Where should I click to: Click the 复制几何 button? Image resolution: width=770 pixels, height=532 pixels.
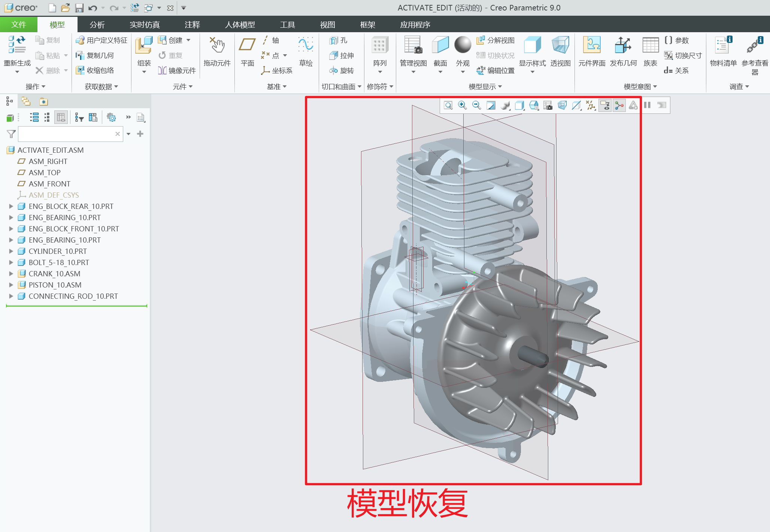coord(95,55)
